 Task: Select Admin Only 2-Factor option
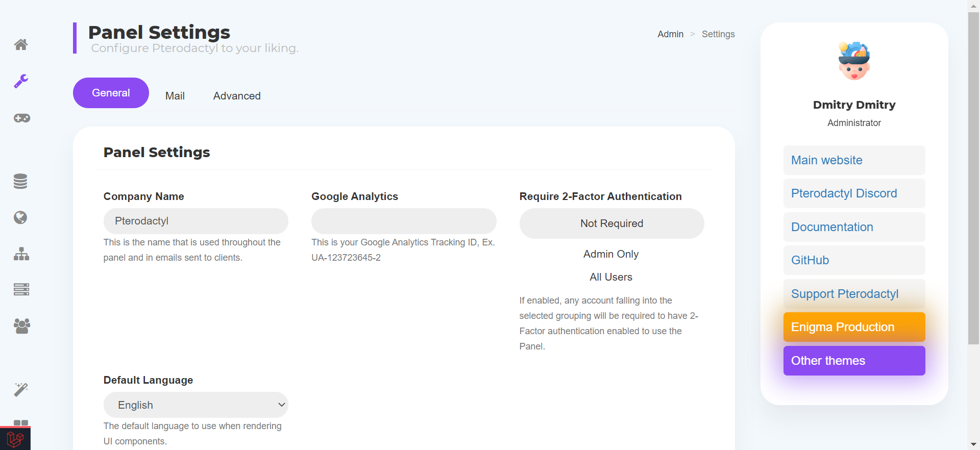(x=611, y=254)
